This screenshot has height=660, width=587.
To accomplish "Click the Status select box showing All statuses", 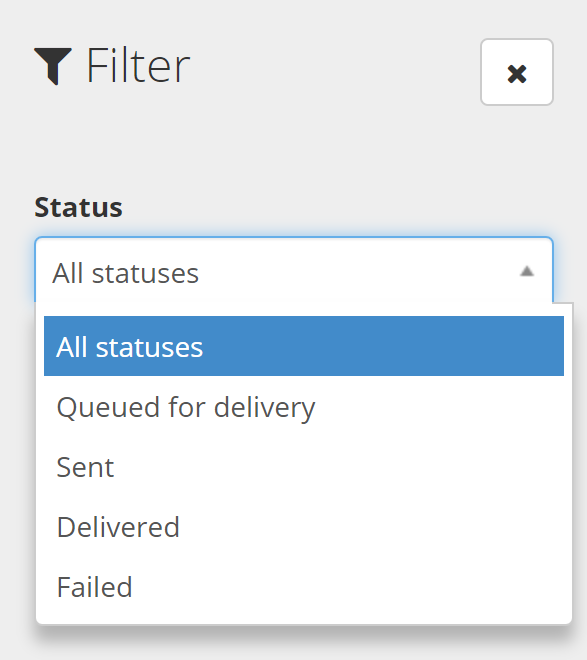I will tap(294, 270).
